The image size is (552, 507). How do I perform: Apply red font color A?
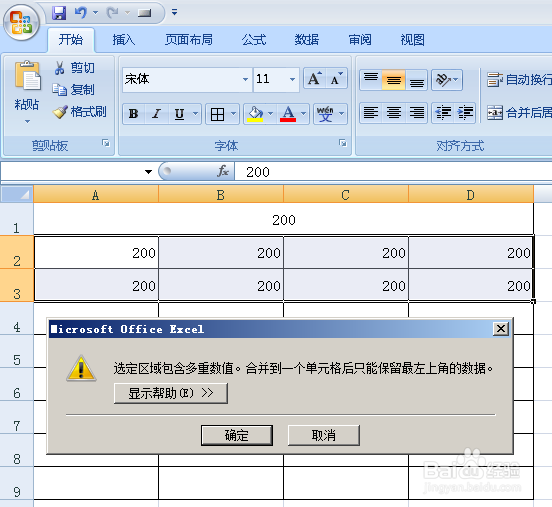point(288,114)
